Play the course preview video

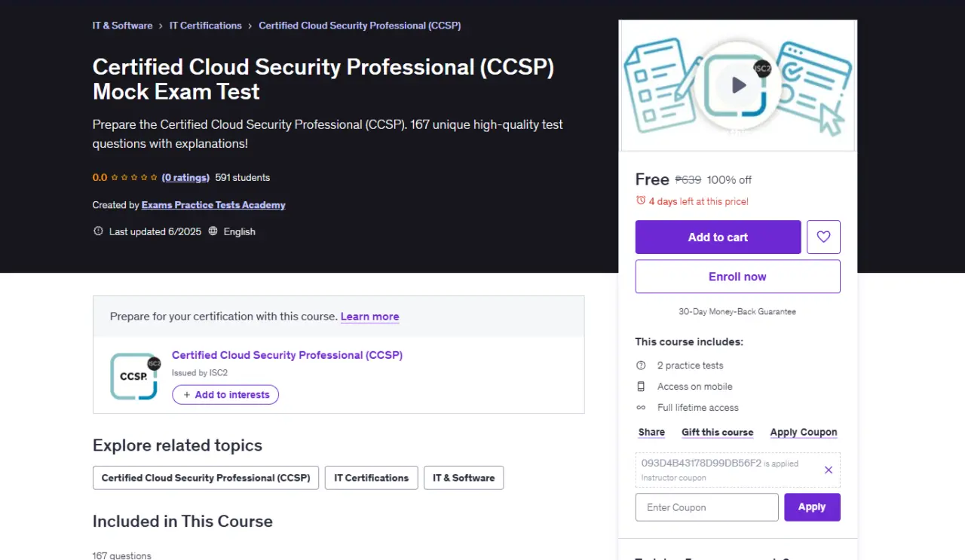[738, 85]
